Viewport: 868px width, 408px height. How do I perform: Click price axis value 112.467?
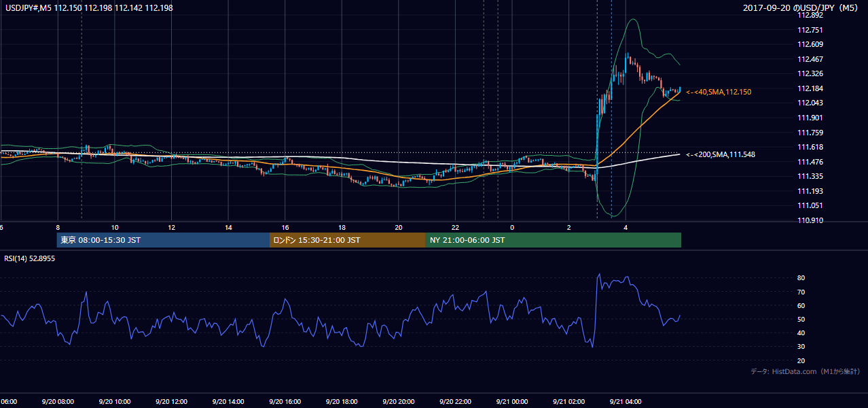point(812,59)
